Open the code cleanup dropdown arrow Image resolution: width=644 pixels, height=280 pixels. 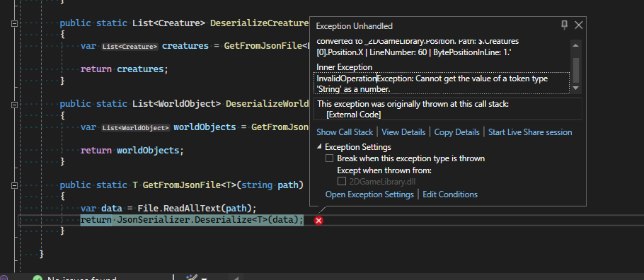pos(203,279)
